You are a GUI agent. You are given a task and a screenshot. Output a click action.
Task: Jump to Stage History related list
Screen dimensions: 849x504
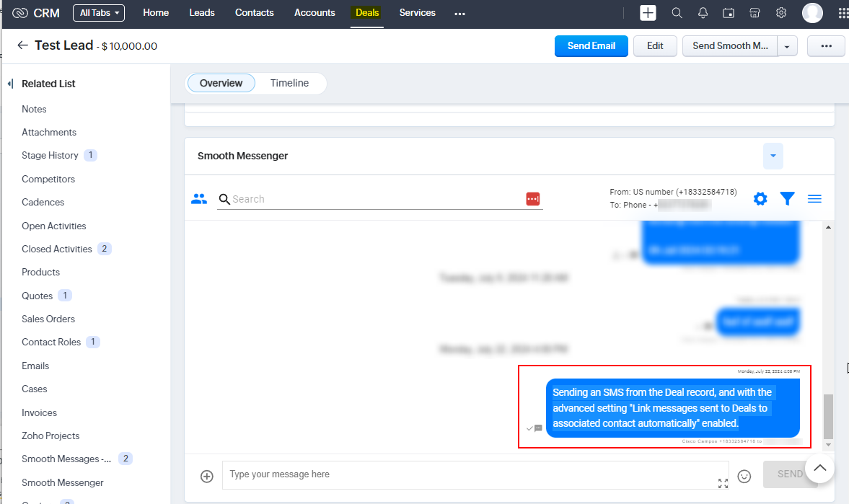(x=50, y=155)
